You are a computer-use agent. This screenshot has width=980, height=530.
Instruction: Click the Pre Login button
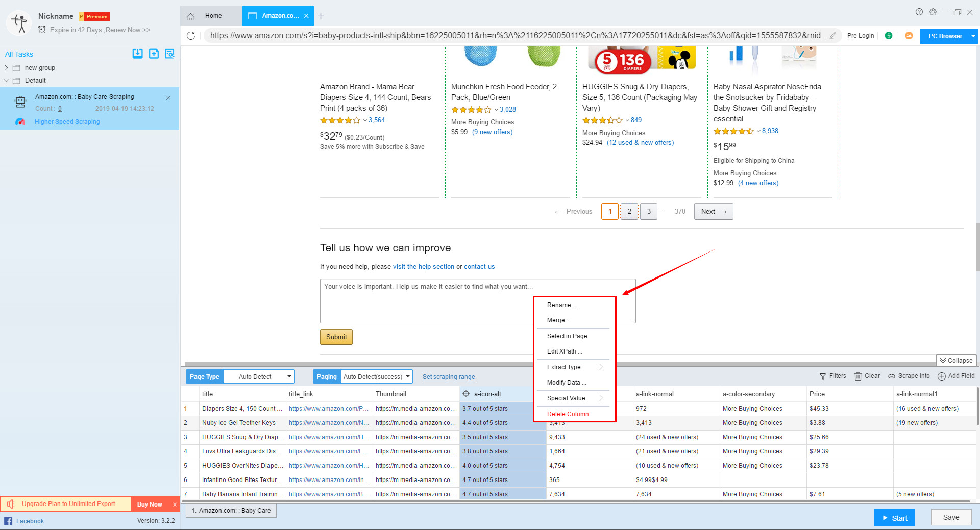click(x=861, y=36)
